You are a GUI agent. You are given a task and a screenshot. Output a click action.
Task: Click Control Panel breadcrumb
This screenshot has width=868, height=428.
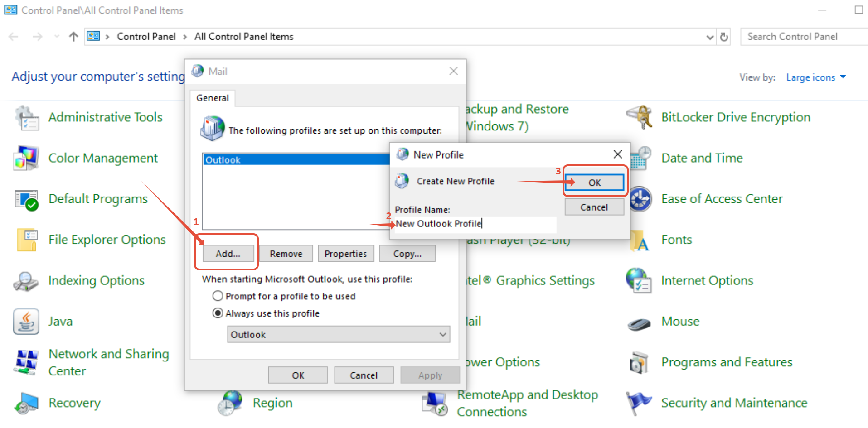point(146,37)
